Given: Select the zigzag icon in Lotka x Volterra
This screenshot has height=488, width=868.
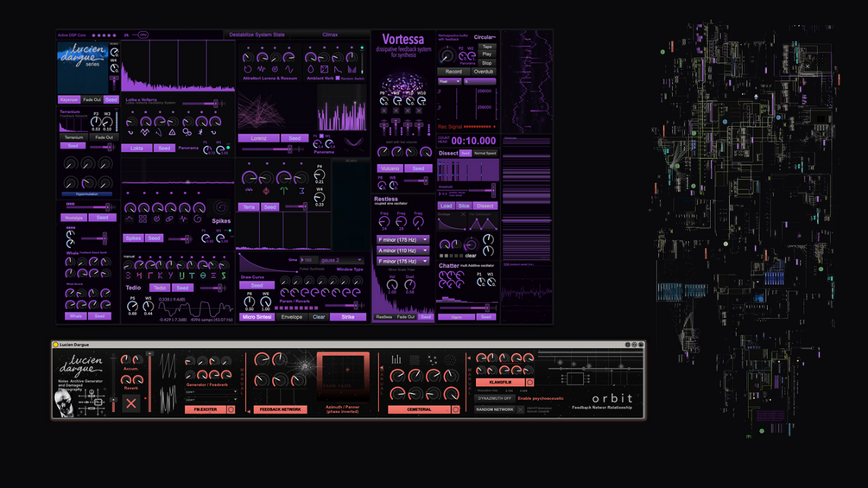Looking at the screenshot, I should pyautogui.click(x=144, y=133).
